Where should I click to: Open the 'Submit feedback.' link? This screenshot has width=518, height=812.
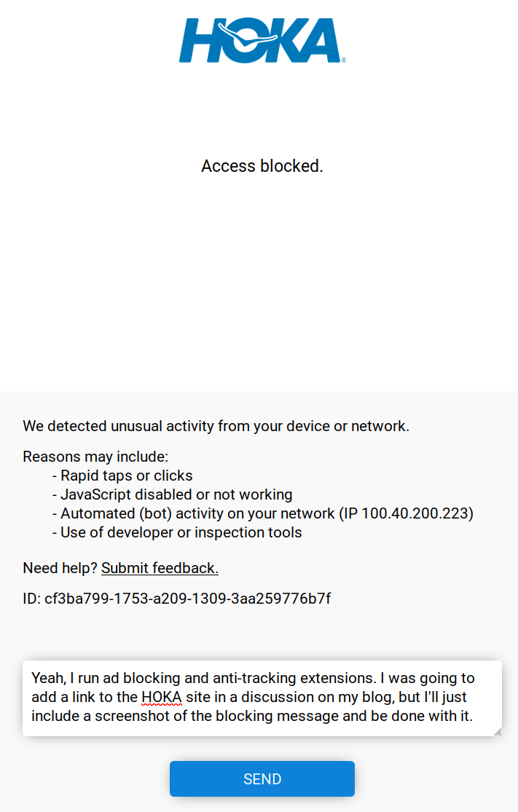click(x=160, y=568)
